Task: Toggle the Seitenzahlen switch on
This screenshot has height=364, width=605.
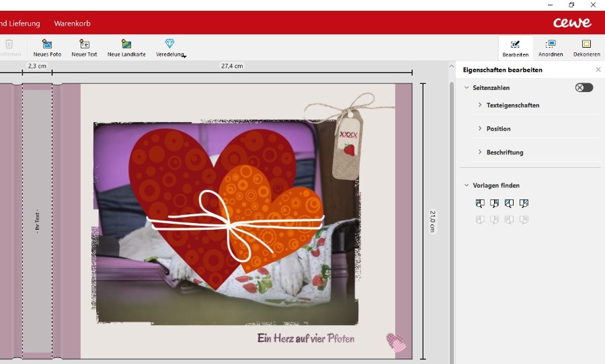Action: 583,88
